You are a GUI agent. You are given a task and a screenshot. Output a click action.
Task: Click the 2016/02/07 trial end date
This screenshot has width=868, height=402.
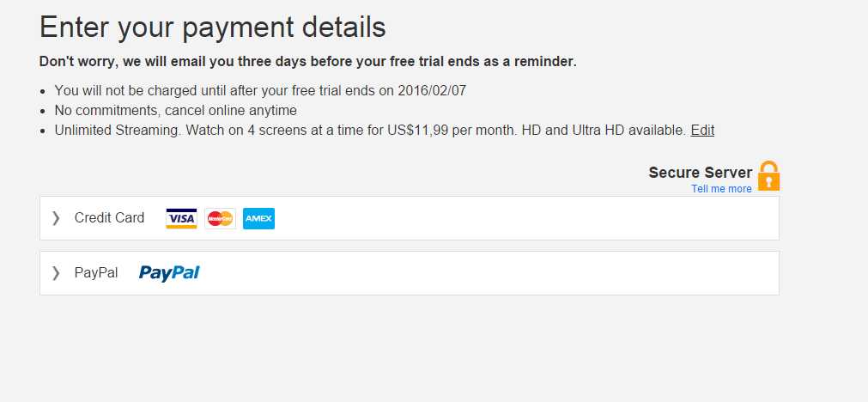pos(432,91)
